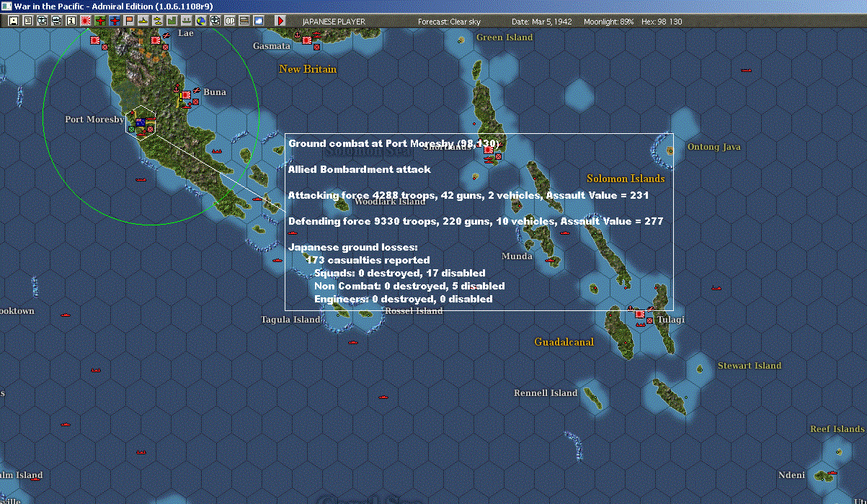Click the '173 casualties reported' line
Screen dimensions: 867x504
[x=368, y=260]
